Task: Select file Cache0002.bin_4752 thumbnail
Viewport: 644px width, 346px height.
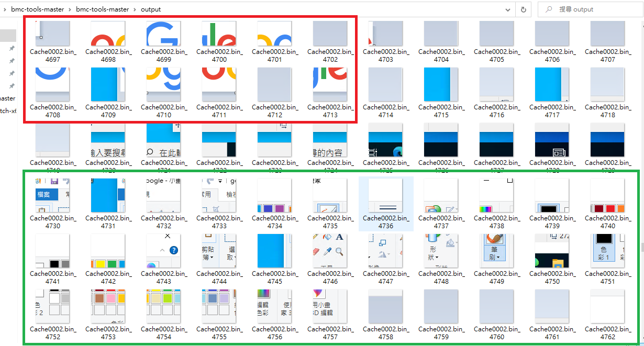Action: (53, 306)
